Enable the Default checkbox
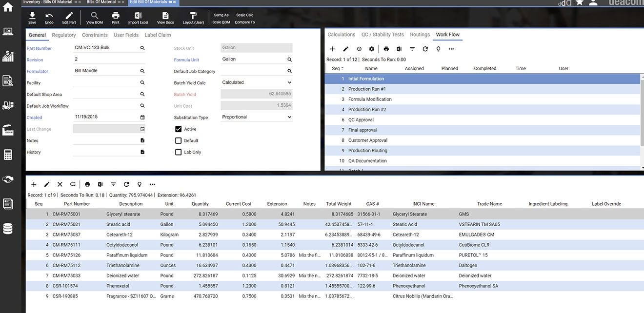Screen dimensions: 644x313 click(x=178, y=140)
